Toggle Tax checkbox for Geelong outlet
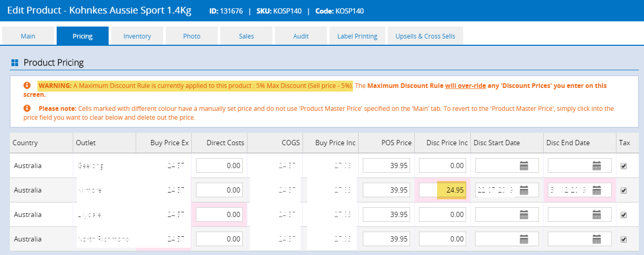Viewport: 644px width, 255px height. tap(624, 166)
